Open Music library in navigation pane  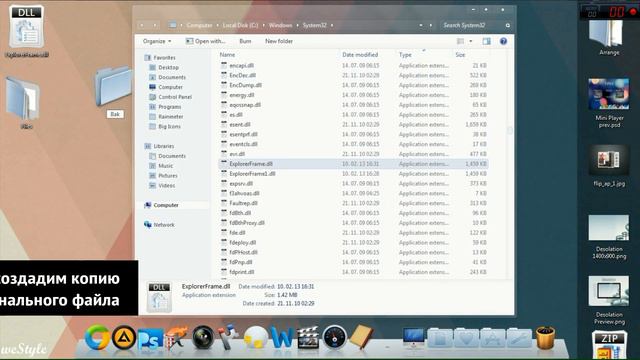161,166
